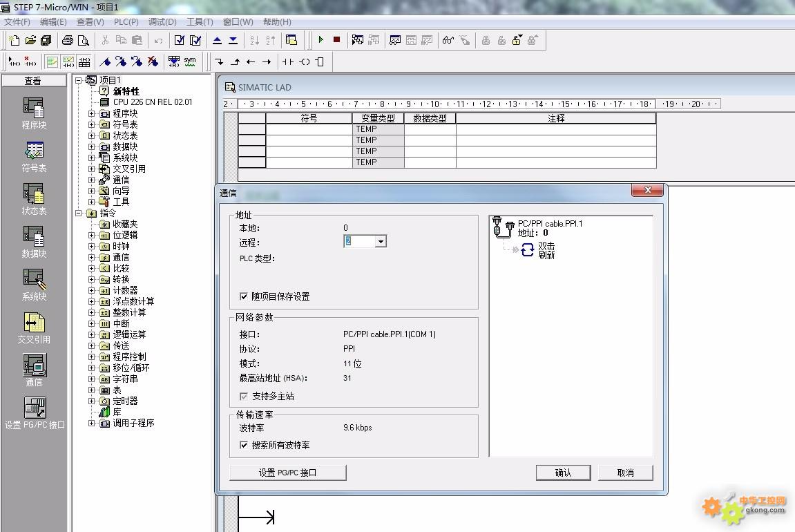This screenshot has width=795, height=532.
Task: Click the Save project toolbar icon
Action: [46, 40]
